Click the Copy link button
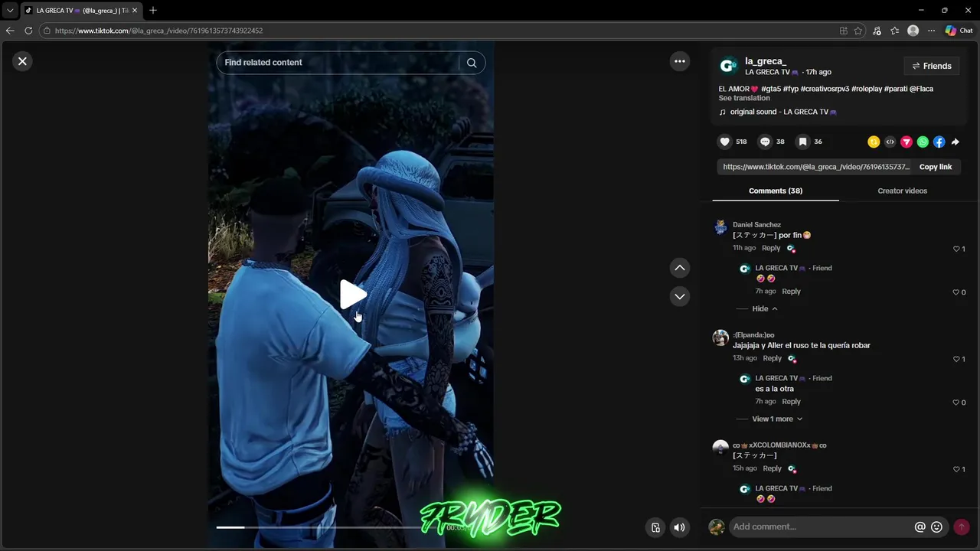The image size is (980, 551). tap(936, 167)
